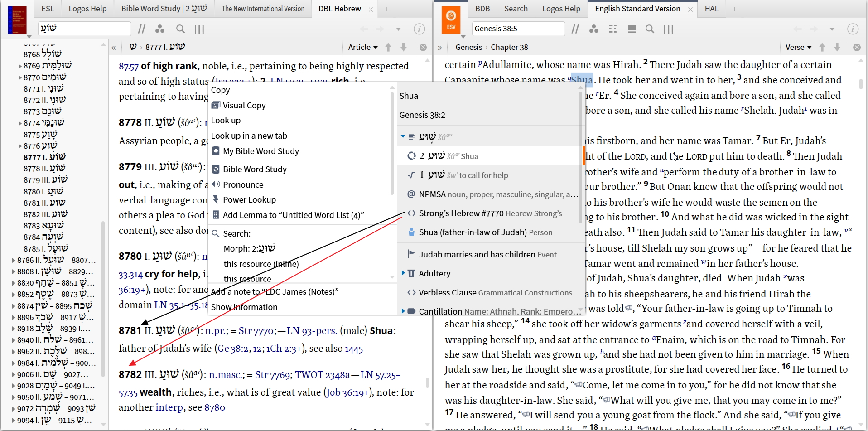
Task: Expand the Adultery topic entry
Action: point(403,273)
